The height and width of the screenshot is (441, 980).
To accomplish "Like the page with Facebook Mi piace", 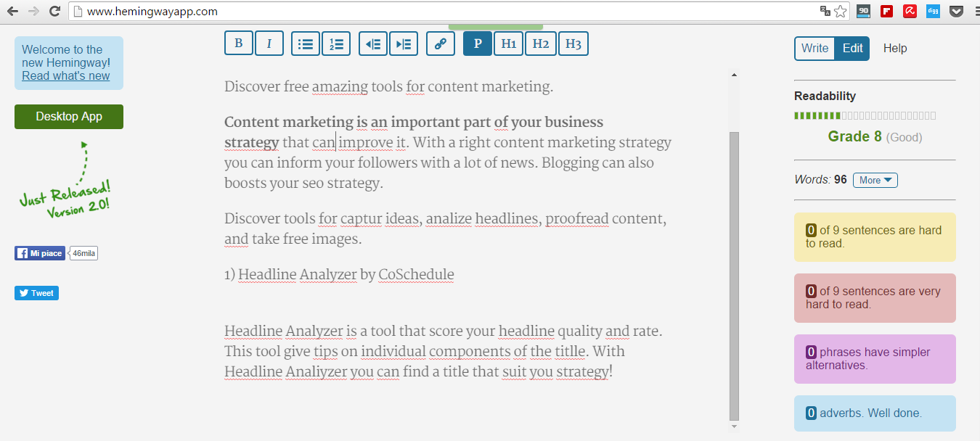I will (x=40, y=253).
